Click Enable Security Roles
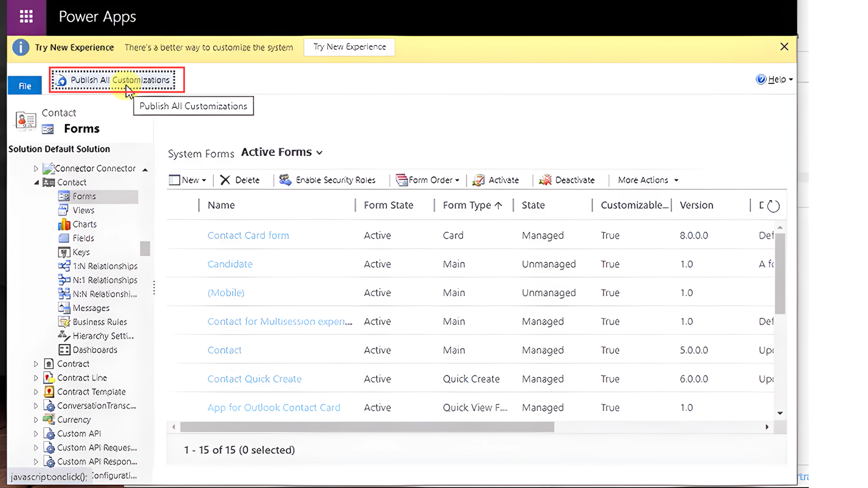 point(327,180)
